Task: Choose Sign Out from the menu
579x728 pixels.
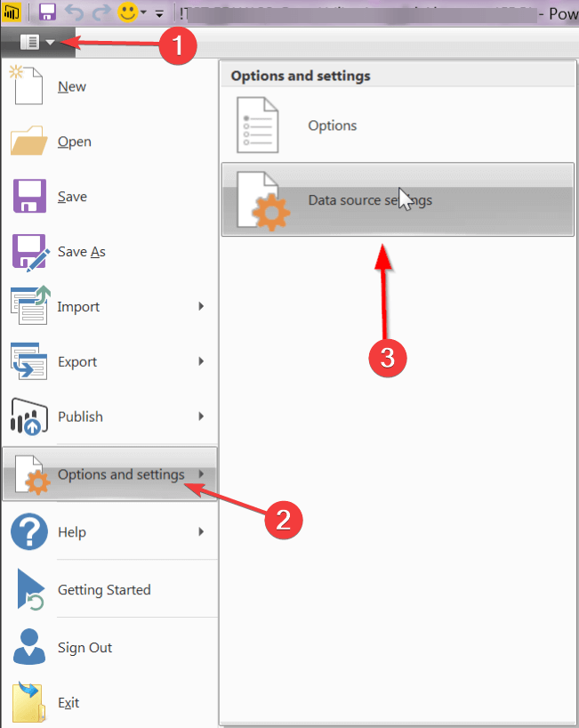Action: (x=110, y=647)
